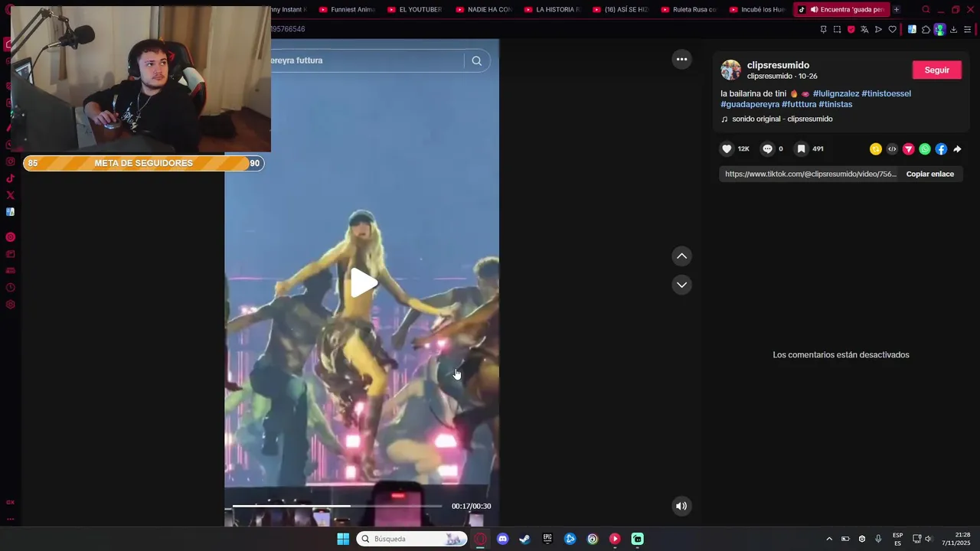Open a new browser tab with plus button

(897, 9)
